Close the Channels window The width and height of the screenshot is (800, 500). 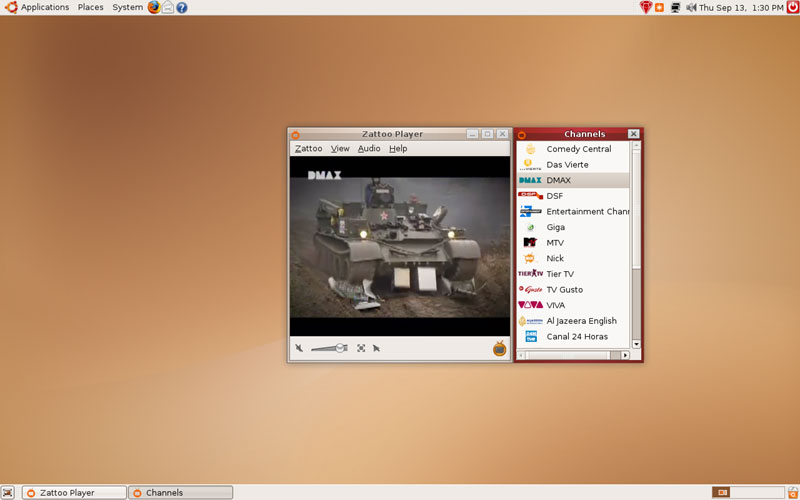point(633,134)
